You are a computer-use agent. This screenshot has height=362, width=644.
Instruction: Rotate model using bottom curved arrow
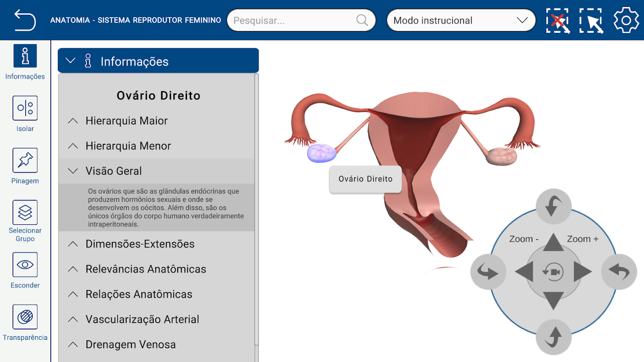(553, 337)
